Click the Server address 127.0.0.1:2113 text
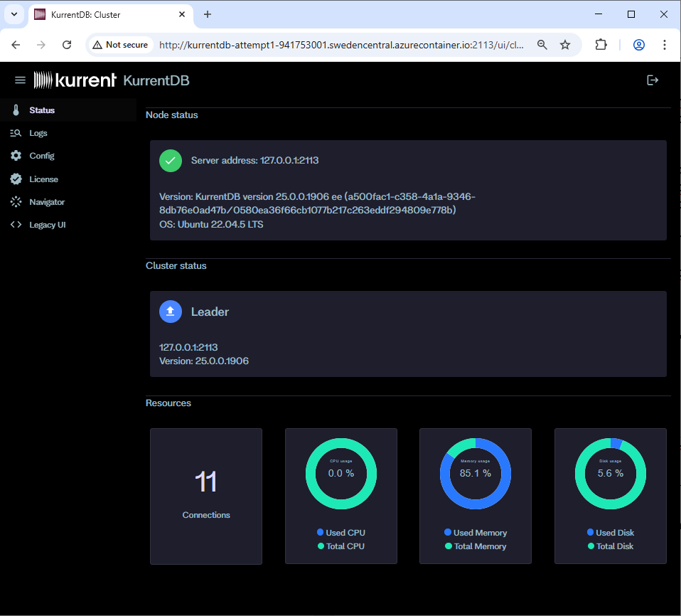Viewport: 681px width, 616px height. (255, 161)
